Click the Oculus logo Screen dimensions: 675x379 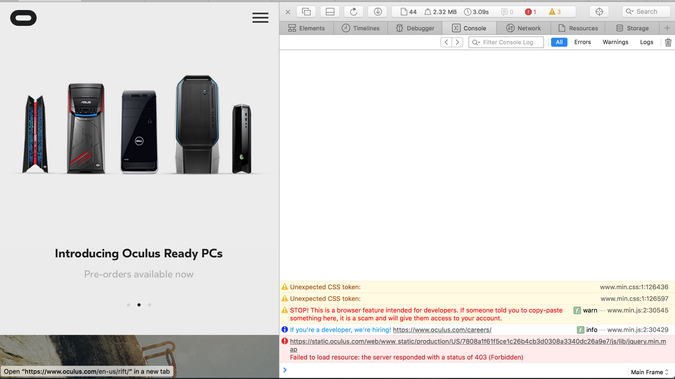(23, 18)
